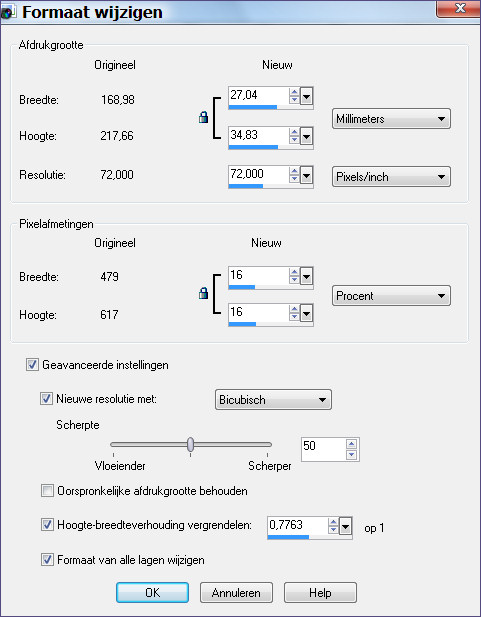Image resolution: width=481 pixels, height=617 pixels.
Task: Toggle Formaat van alle lagen wijzigen
Action: pos(47,559)
